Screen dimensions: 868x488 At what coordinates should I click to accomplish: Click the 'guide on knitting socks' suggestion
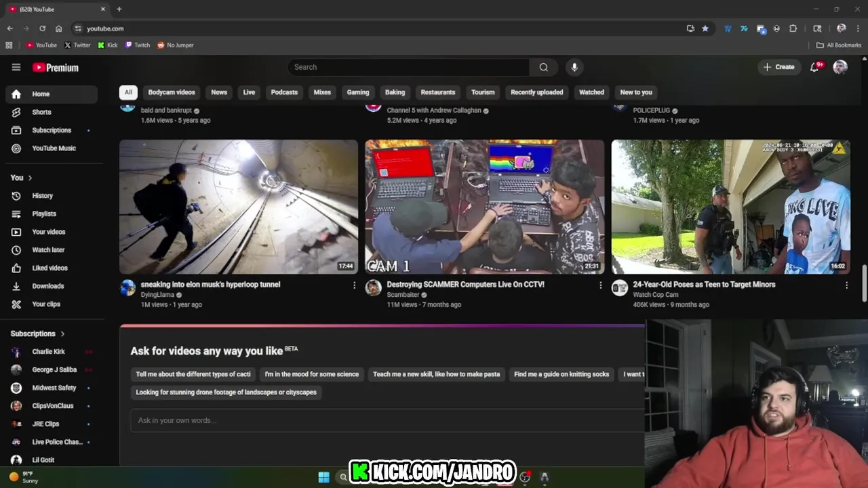coord(561,374)
